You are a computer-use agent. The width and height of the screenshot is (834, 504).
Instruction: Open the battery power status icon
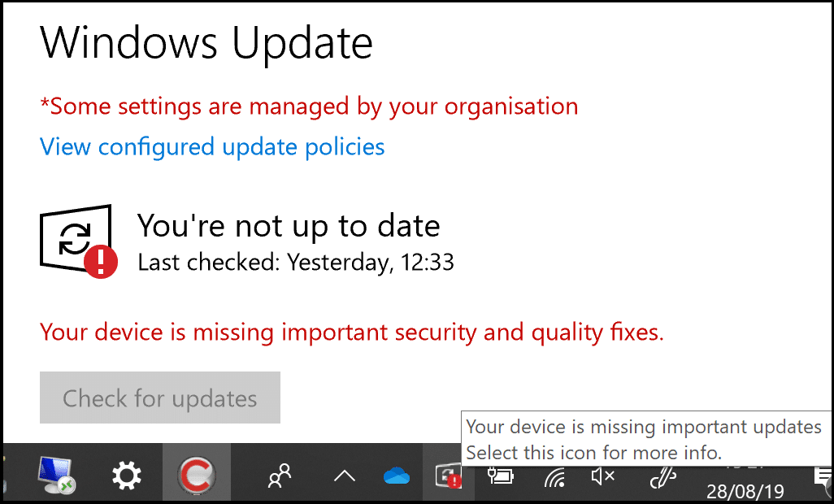501,476
